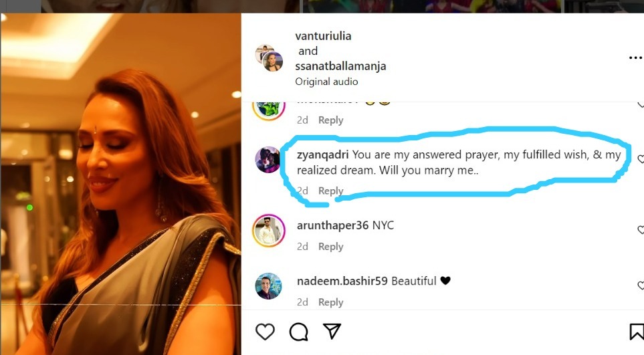The height and width of the screenshot is (355, 644).
Task: Open the Original audio link
Action: tap(326, 82)
